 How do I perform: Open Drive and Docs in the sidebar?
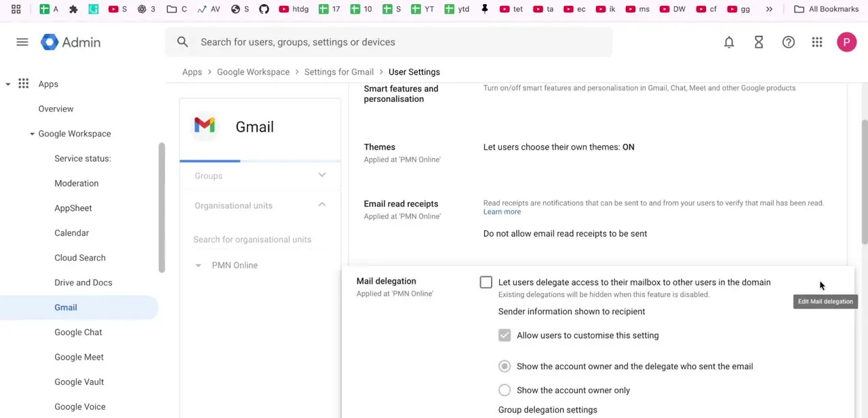[x=83, y=282]
